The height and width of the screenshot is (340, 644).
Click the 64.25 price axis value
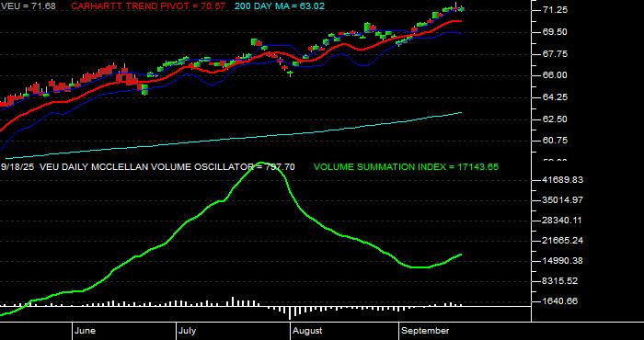click(555, 97)
